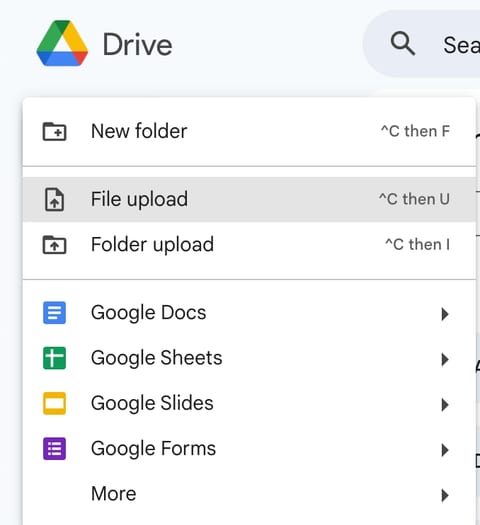The image size is (480, 525).
Task: Click the '^C then F' shortcut hint
Action: (415, 131)
